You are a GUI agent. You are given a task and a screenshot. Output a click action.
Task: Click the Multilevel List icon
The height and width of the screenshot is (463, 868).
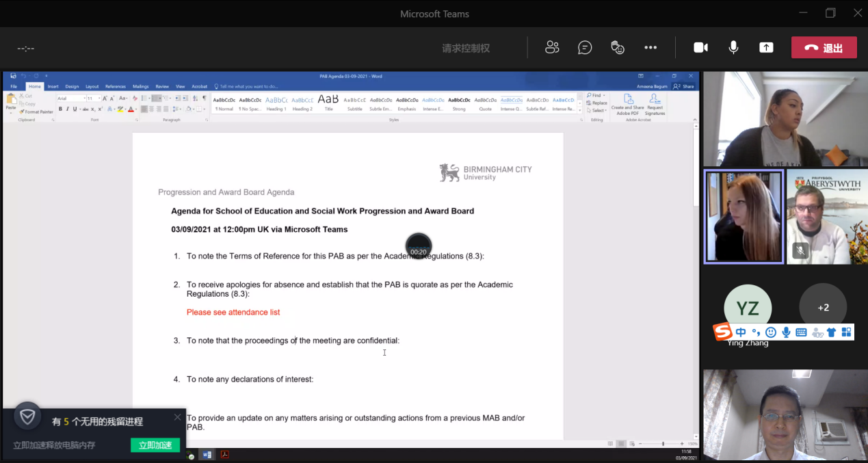coord(167,98)
